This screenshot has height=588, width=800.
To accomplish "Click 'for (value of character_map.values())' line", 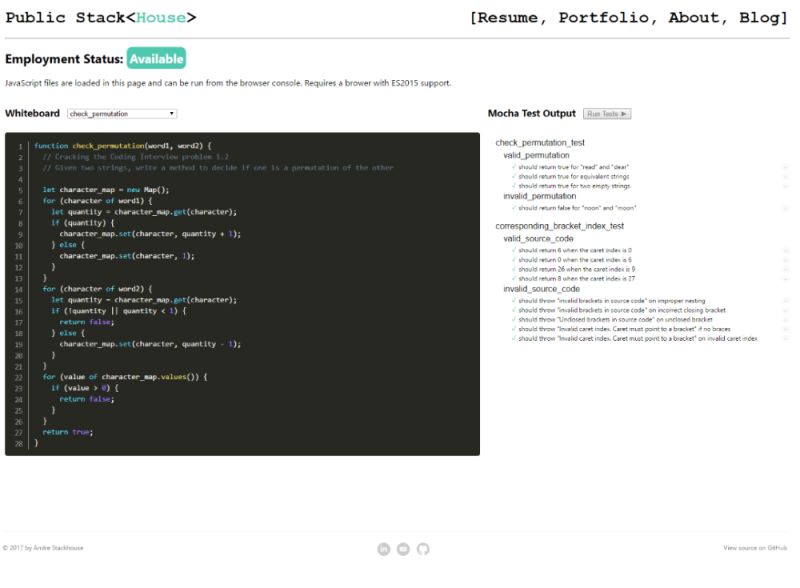I will pyautogui.click(x=125, y=377).
